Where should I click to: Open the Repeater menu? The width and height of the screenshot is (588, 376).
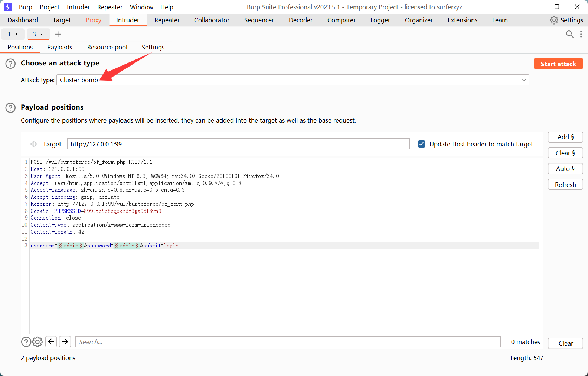click(x=110, y=7)
